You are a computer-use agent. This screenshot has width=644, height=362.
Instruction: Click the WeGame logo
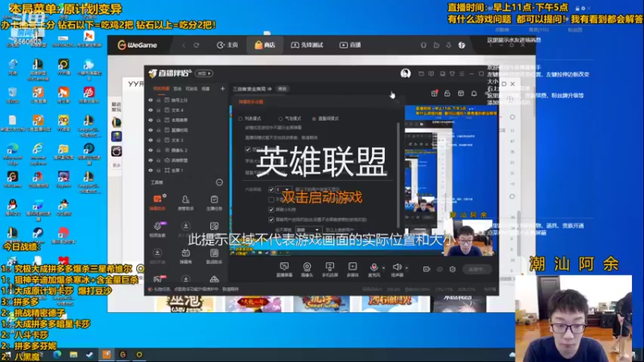137,45
